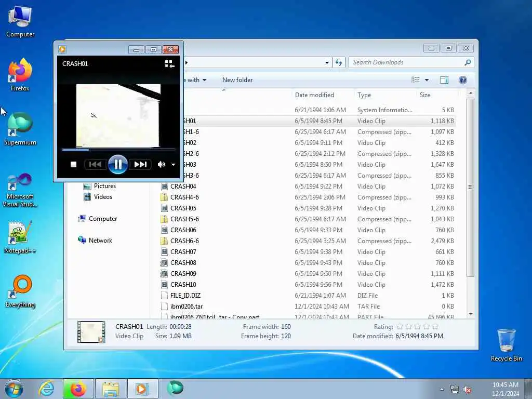Viewport: 532px width, 399px height.
Task: Click the Windows Start button
Action: 14,389
